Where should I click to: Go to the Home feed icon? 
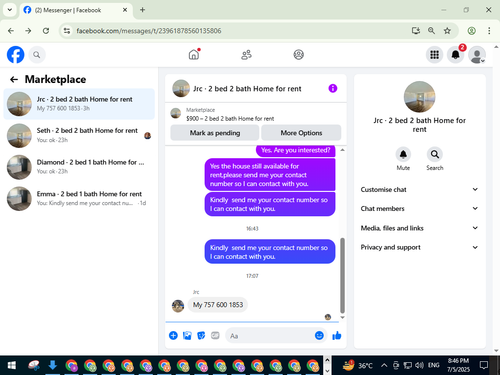coord(194,55)
